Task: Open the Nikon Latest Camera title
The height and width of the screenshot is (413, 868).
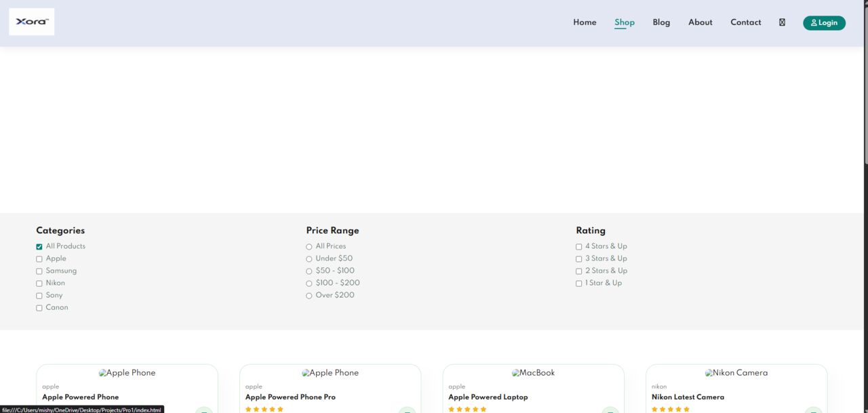Action: [x=688, y=397]
